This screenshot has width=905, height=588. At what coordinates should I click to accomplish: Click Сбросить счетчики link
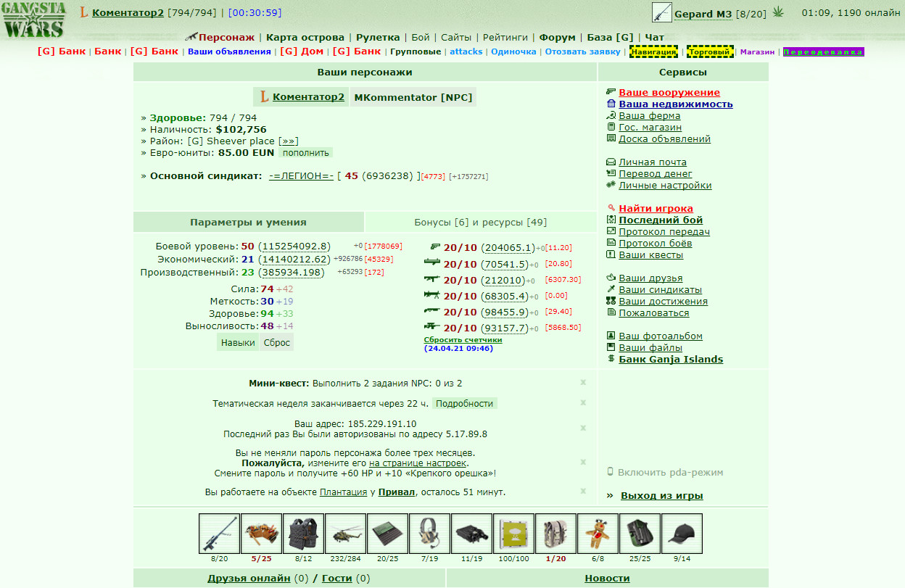click(x=463, y=339)
